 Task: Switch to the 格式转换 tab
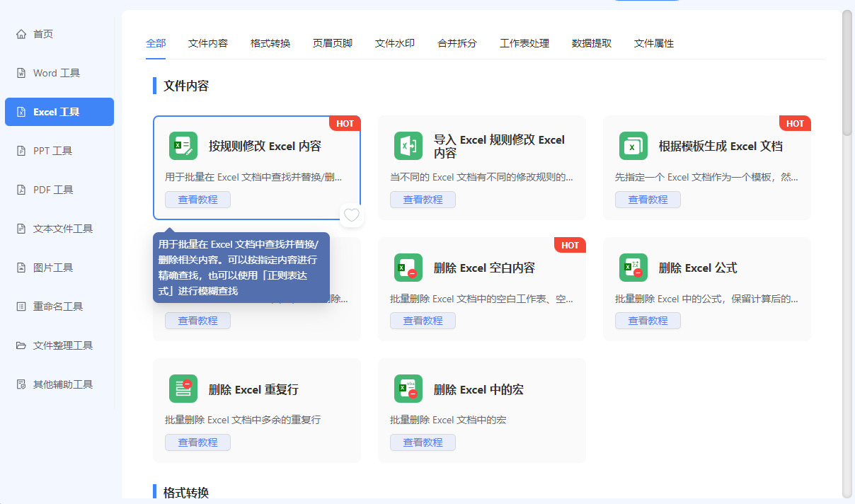tap(270, 43)
